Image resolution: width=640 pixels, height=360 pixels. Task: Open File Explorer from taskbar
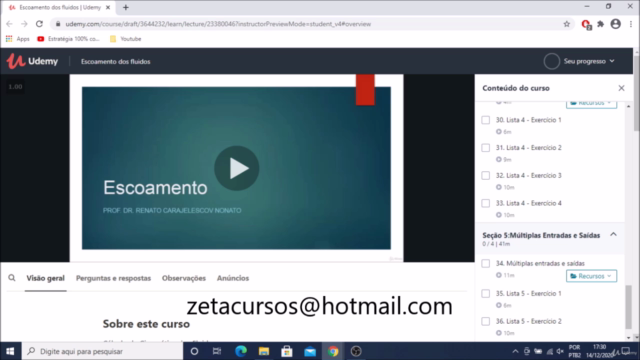[264, 351]
